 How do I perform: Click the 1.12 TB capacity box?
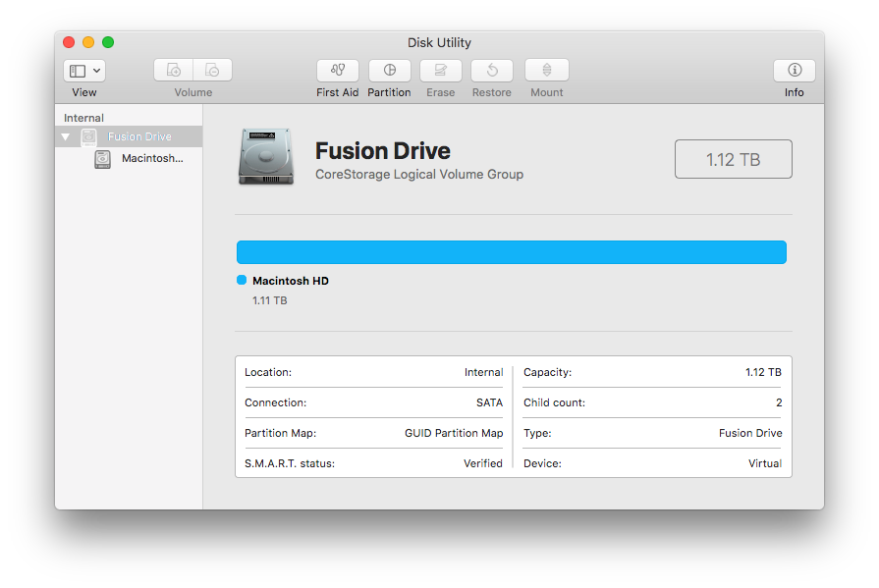tap(733, 159)
